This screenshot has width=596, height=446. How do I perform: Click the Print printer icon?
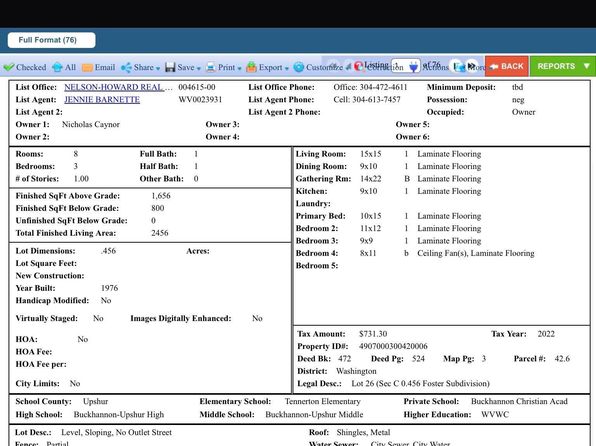tap(211, 68)
